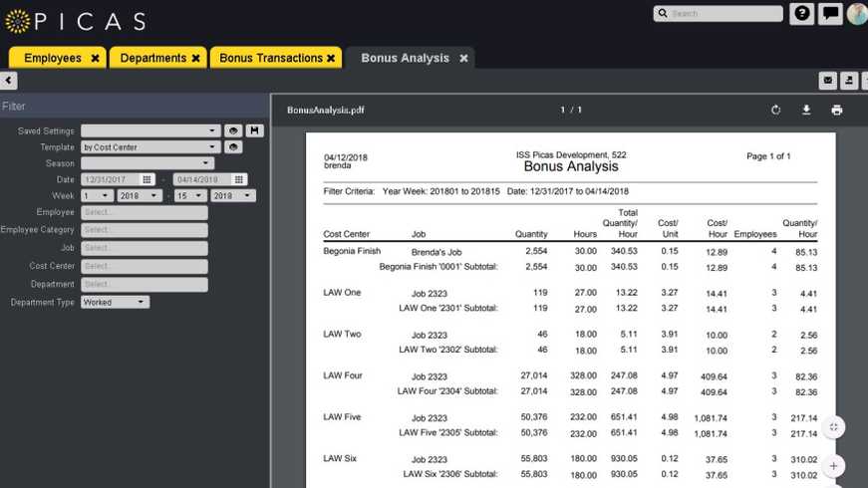Screen dimensions: 868x488
Task: Change the ending week 15 dropdown
Action: (190, 196)
